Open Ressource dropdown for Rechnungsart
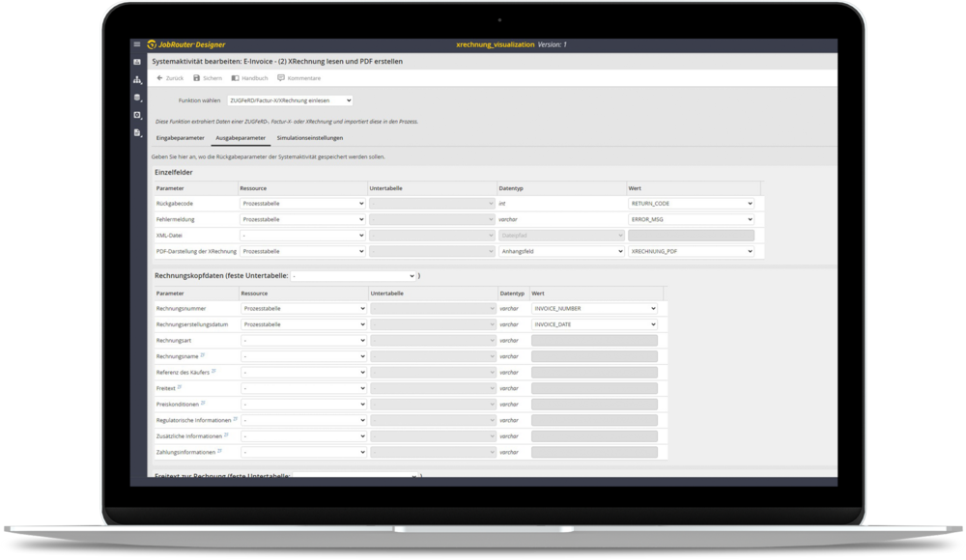Viewport: 966px width, 560px height. 303,340
